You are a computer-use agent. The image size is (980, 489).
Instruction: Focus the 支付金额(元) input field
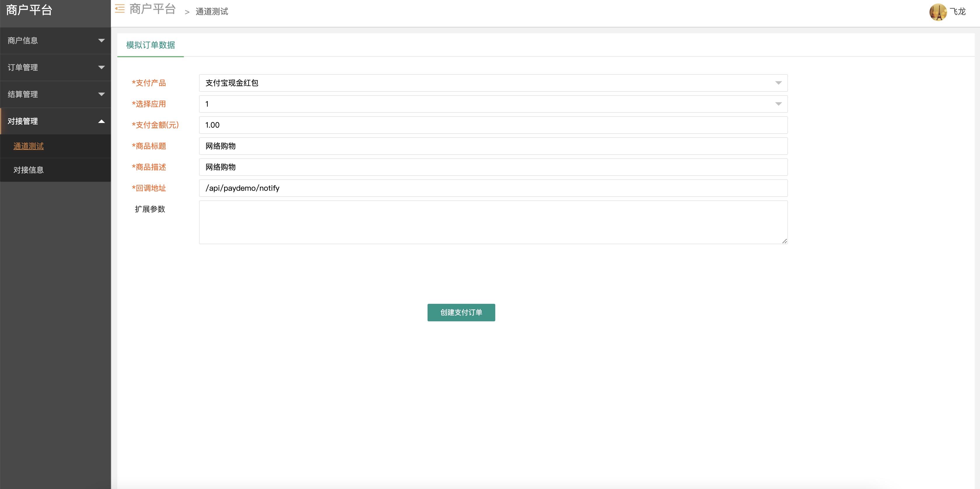tap(493, 125)
